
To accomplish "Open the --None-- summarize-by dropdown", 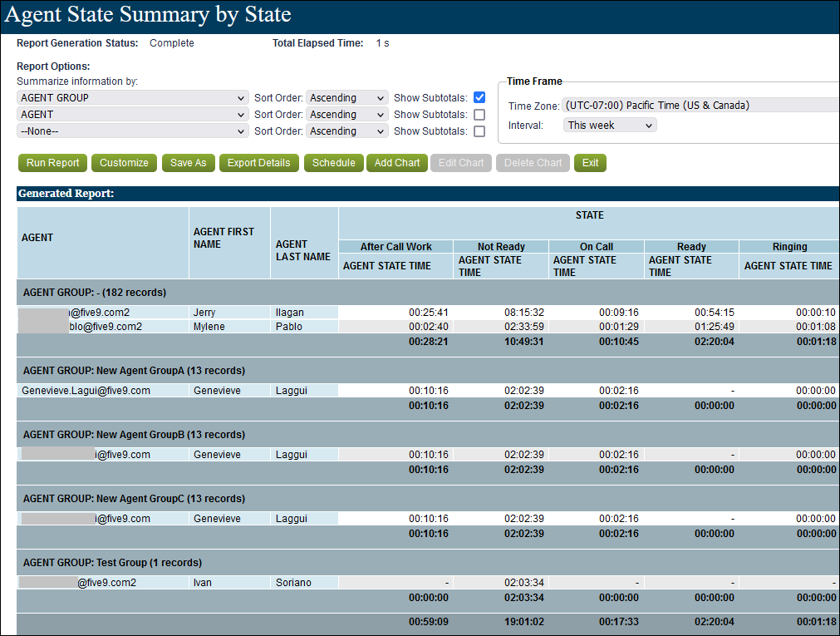I will 133,131.
